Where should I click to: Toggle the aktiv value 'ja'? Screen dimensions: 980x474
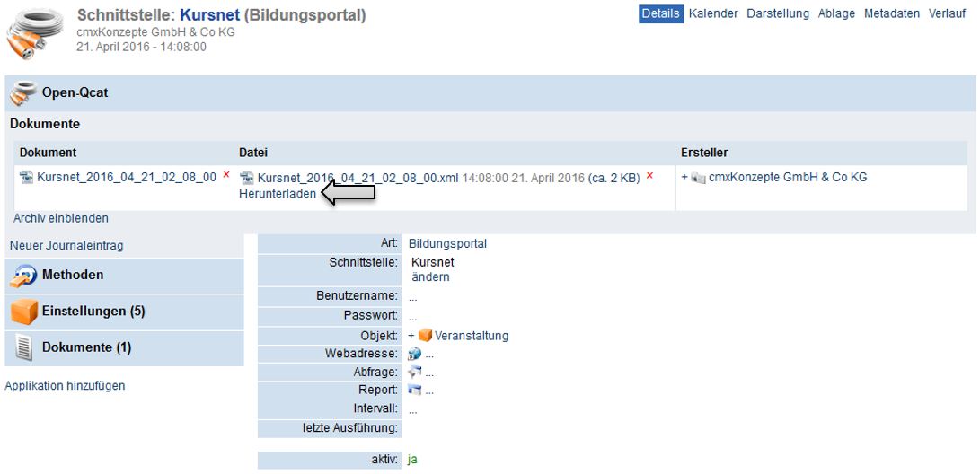coord(412,460)
